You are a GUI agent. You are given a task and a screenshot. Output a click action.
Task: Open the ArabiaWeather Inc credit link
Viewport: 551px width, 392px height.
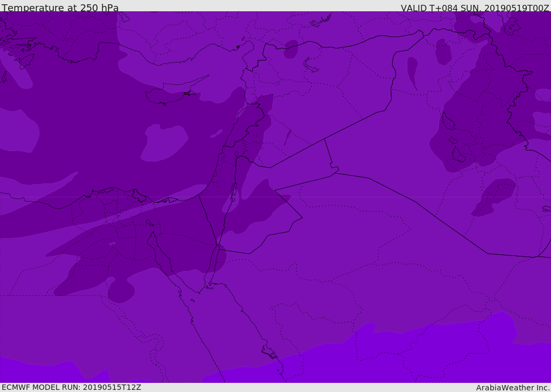(512, 388)
